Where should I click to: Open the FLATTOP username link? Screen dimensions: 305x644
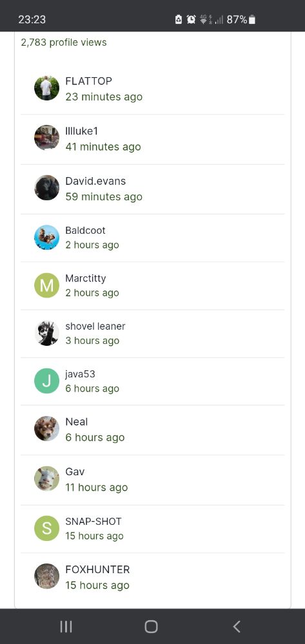pos(88,81)
